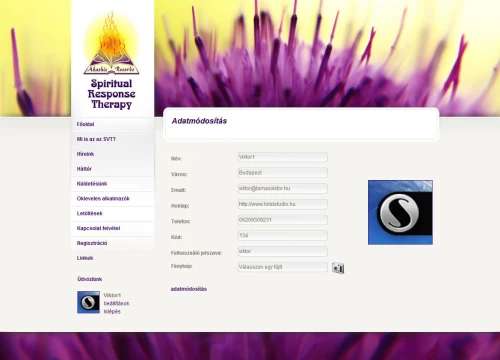This screenshot has width=500, height=360.
Task: Click the kilépés logout link
Action: click(x=112, y=311)
